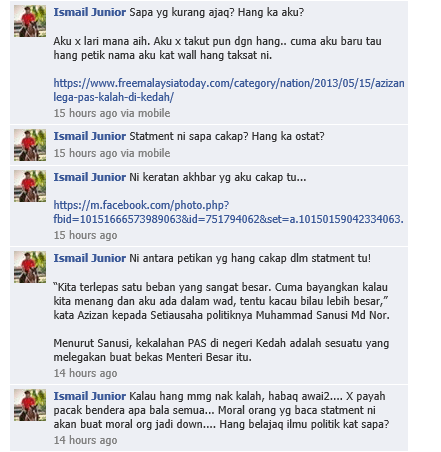Click avatar beside 'Ni keratan akhbar' comment
Screen dimensions: 441x452
pyautogui.click(x=30, y=186)
